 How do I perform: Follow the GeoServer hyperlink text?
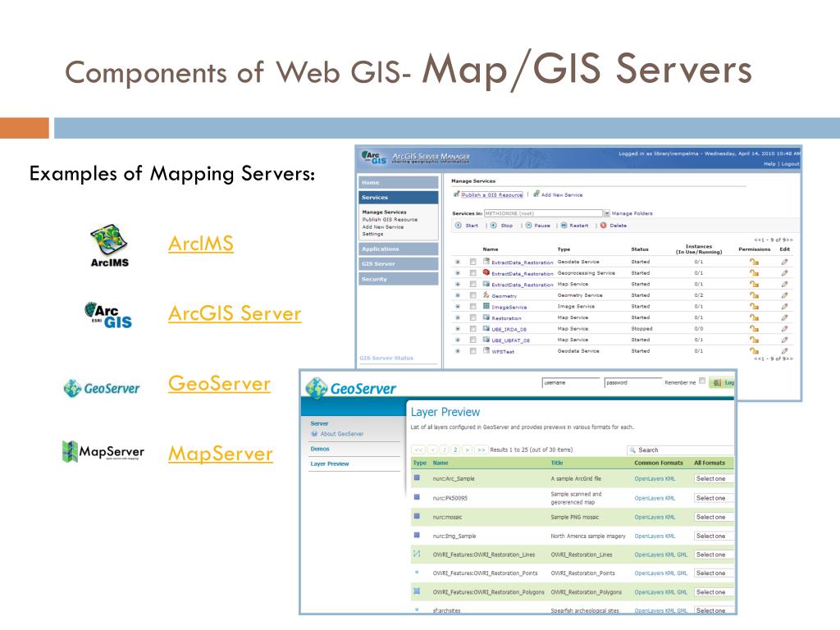(x=219, y=384)
